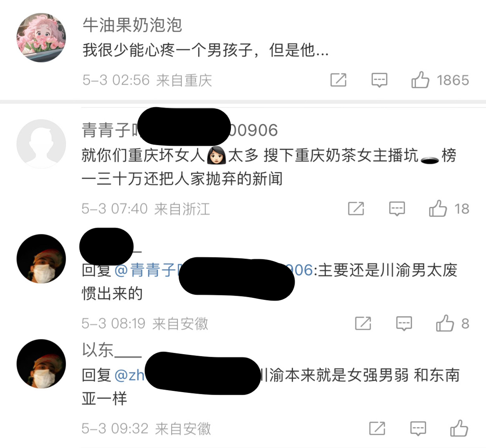
Task: Like the 09:32 comment by 以东
Action: (x=459, y=428)
